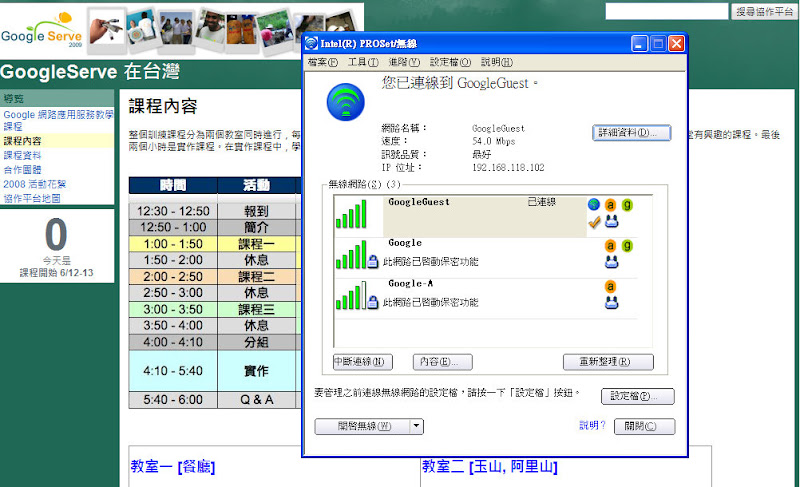Click 802.11a badge icon in GoogleGuest row
Image resolution: width=800 pixels, height=487 pixels.
click(610, 205)
